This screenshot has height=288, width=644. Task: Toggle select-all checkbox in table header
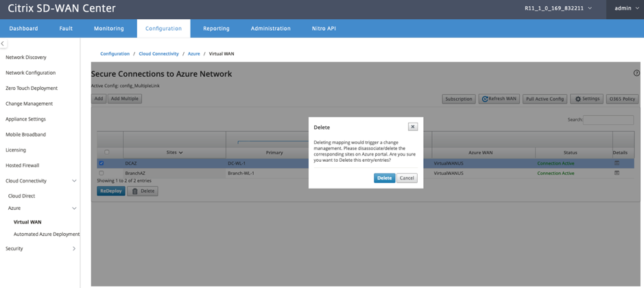point(107,152)
